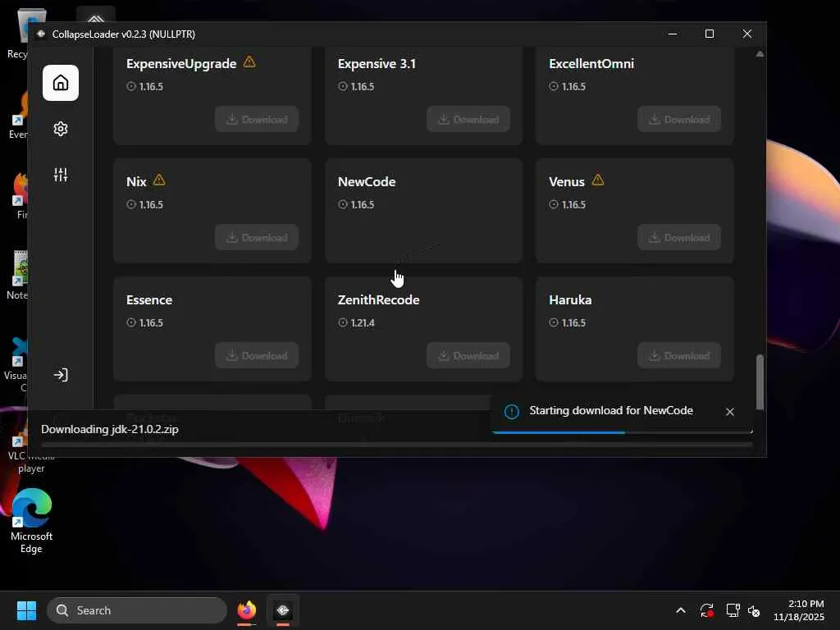
Task: Open Microsoft Edge desktop shortcut
Action: tap(31, 520)
